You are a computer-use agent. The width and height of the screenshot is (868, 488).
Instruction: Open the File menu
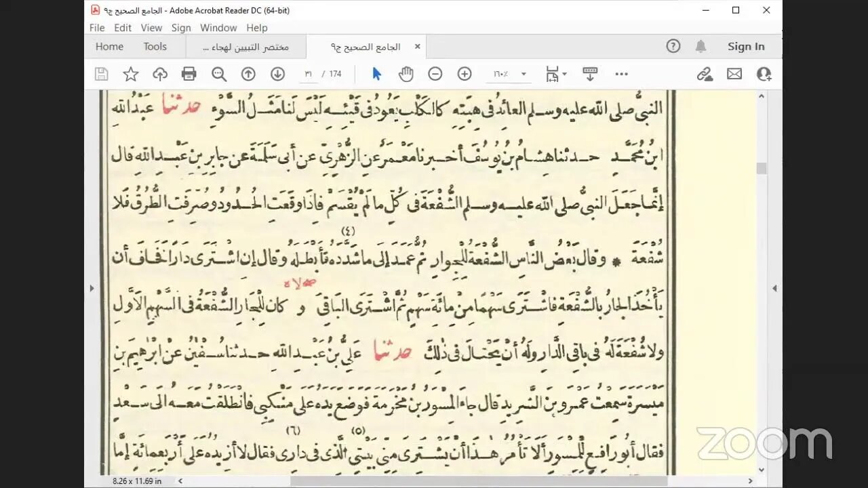point(97,28)
